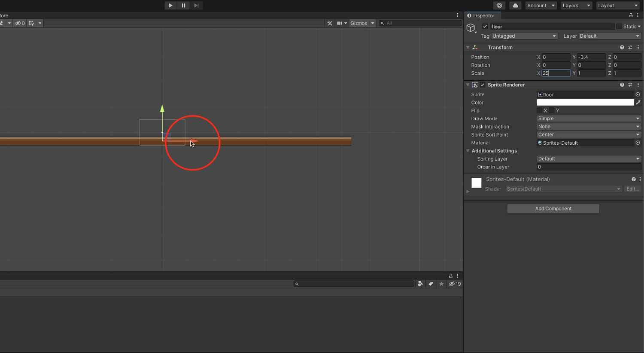Open Sprites-Default material help icon
644x353 pixels.
(x=633, y=180)
